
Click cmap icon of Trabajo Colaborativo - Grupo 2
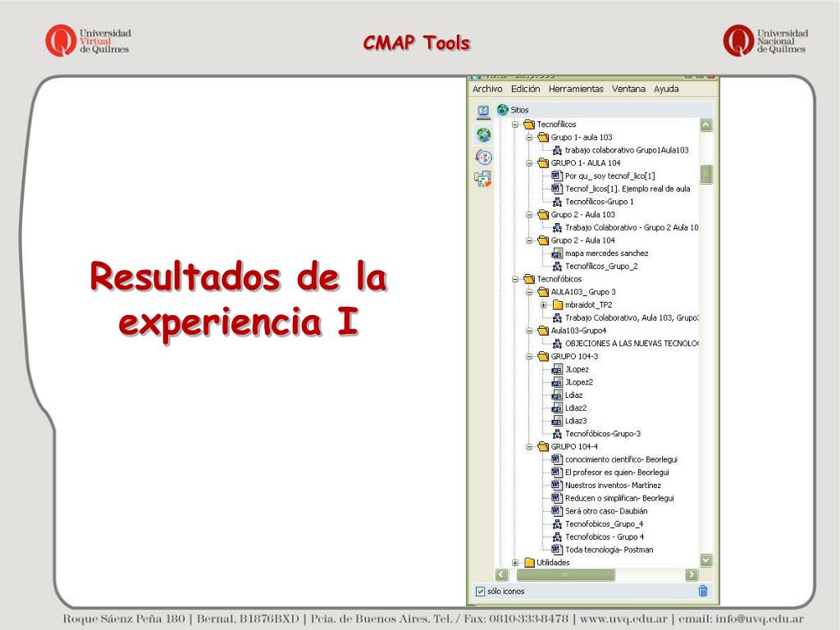pyautogui.click(x=557, y=228)
